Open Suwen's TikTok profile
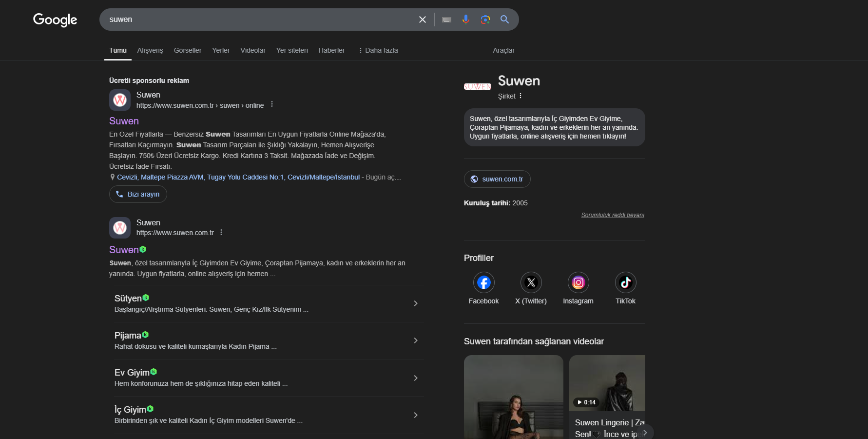The image size is (868, 439). click(625, 283)
